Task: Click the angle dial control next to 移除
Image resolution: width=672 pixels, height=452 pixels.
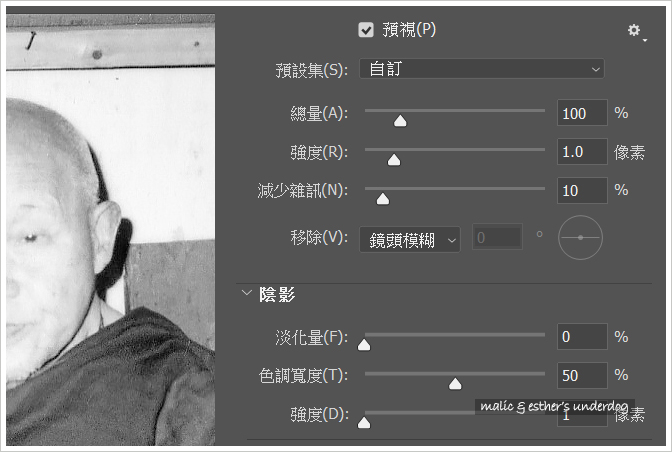Action: [x=580, y=237]
